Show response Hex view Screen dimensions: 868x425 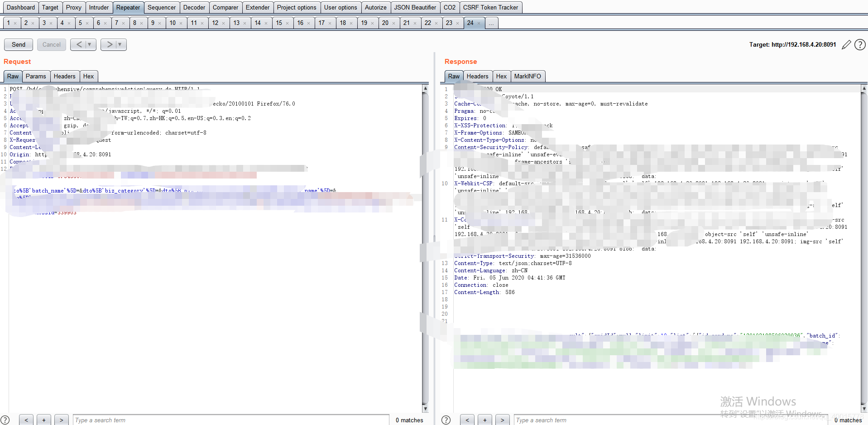[501, 76]
